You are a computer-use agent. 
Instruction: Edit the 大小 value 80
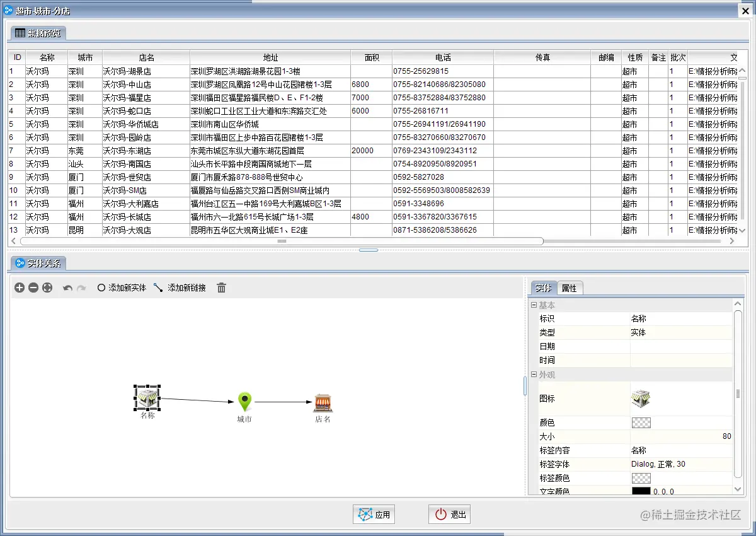pyautogui.click(x=682, y=436)
